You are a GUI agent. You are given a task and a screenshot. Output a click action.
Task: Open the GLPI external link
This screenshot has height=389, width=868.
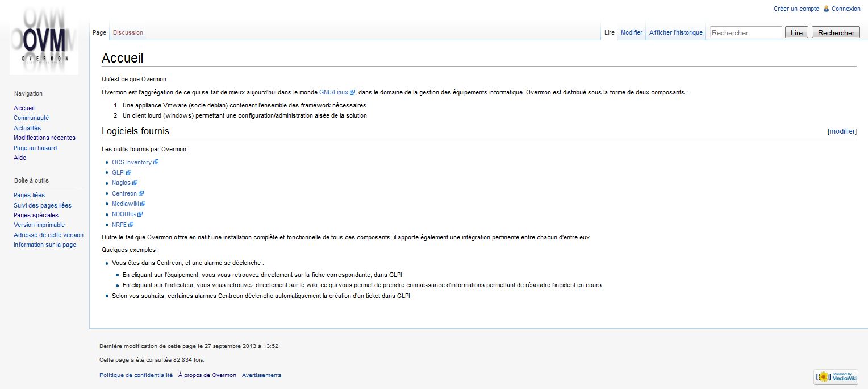click(122, 172)
